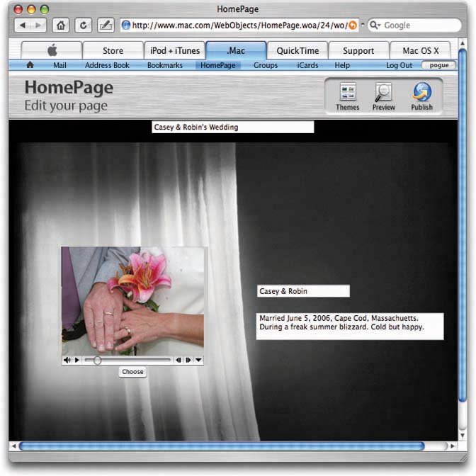Click the horizontal scrollbar right arrow
Image resolution: width=476 pixels, height=476 pixels.
coord(453,446)
